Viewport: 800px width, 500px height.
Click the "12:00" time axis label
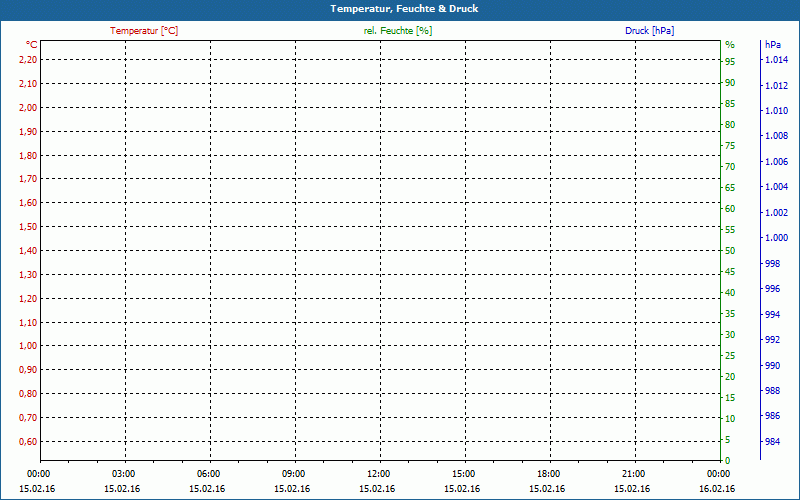pos(378,474)
